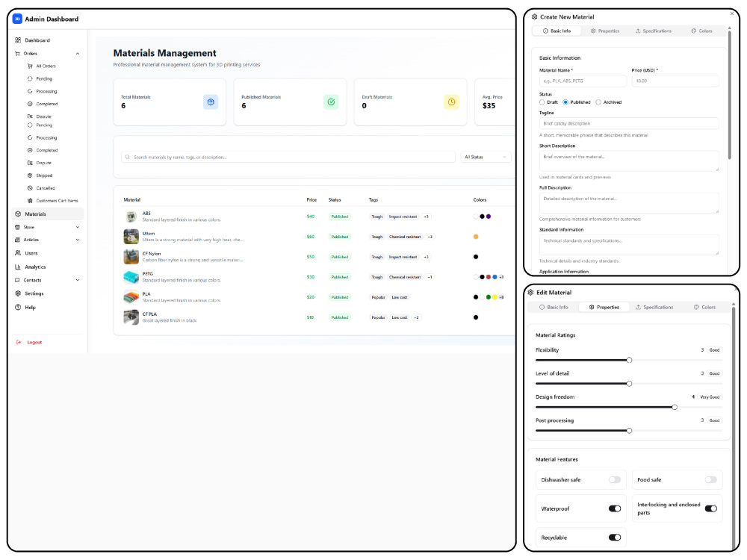Click the Articles icon in sidebar
Screen dimensions: 747x560
coord(18,240)
